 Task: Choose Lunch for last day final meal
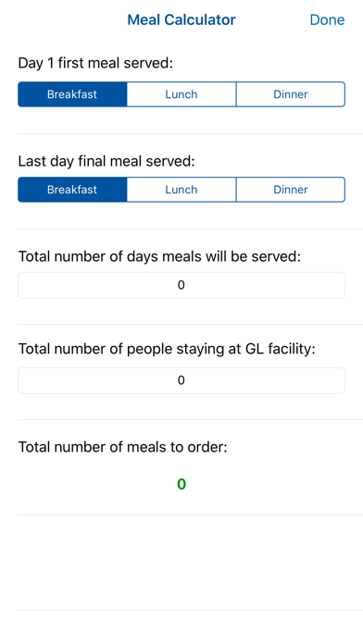181,190
